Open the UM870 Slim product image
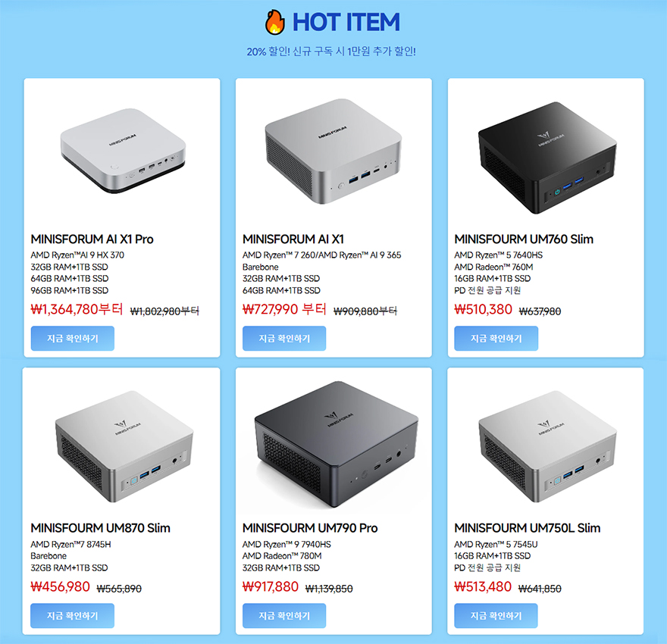This screenshot has height=644, width=667. click(124, 446)
